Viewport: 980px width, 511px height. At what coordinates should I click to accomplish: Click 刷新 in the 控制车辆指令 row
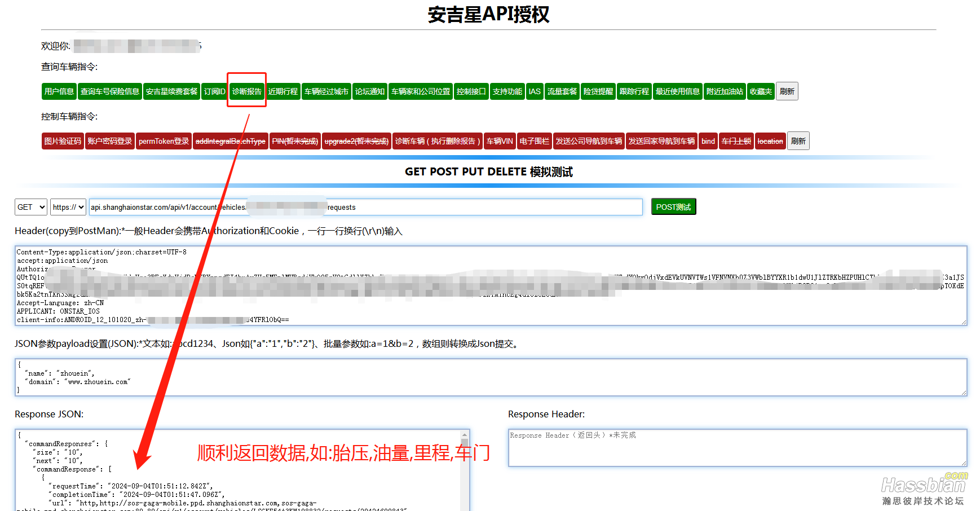coord(798,141)
